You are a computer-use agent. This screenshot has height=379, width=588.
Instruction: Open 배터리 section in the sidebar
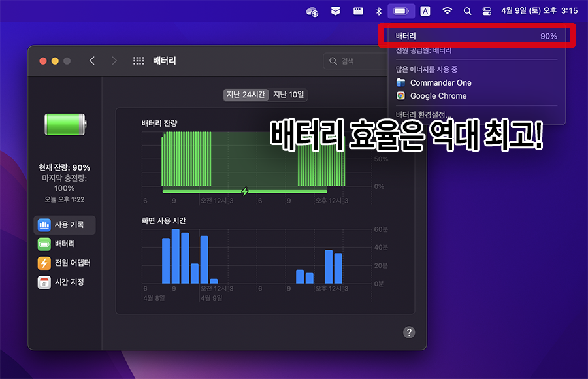pyautogui.click(x=65, y=244)
